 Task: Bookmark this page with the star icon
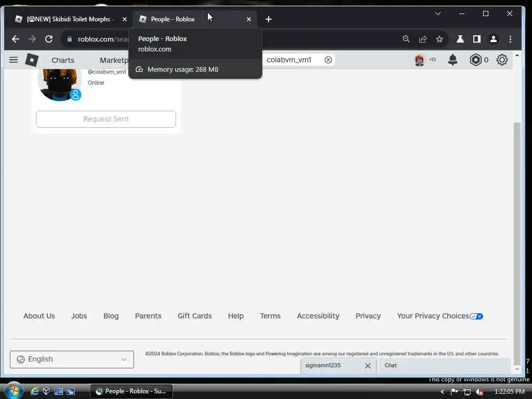(440, 39)
